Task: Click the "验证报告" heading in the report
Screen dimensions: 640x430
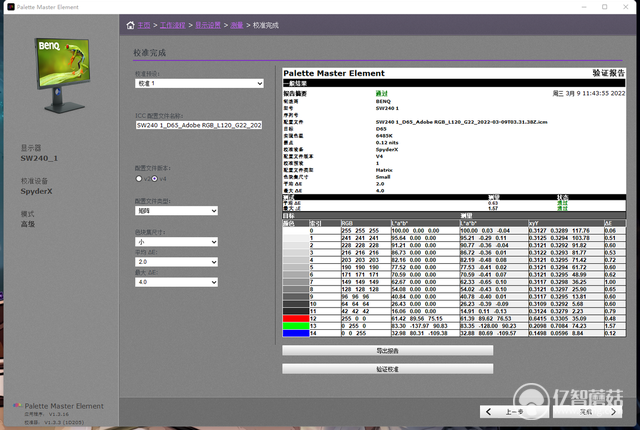Action: click(609, 73)
